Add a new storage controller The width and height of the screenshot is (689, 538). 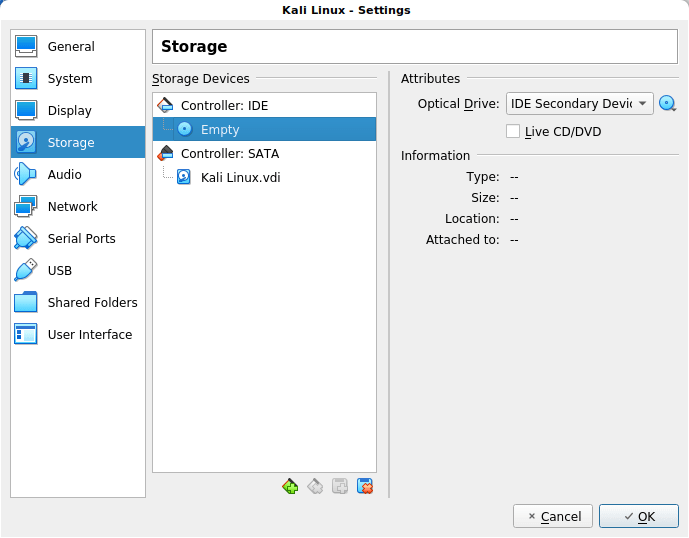tap(290, 487)
